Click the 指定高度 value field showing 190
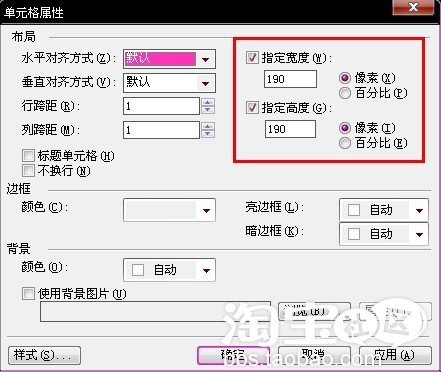 tap(290, 129)
